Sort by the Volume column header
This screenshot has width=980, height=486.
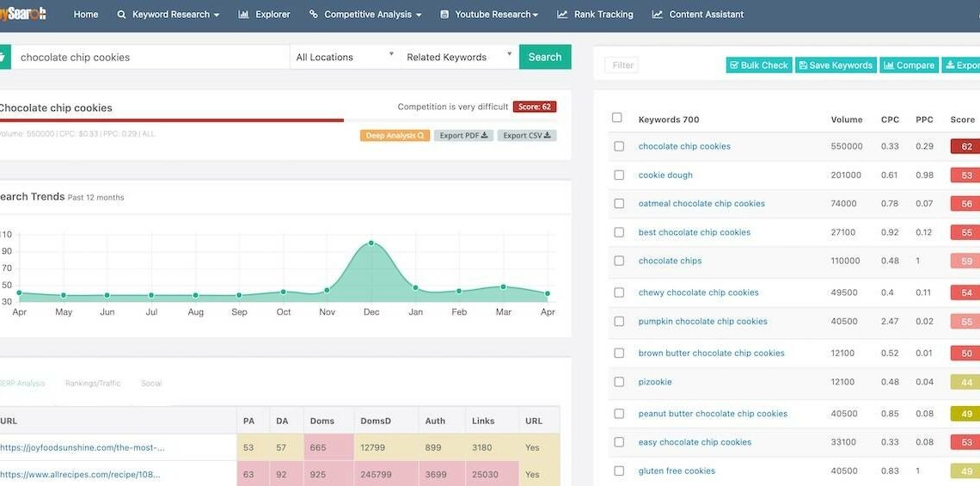tap(846, 120)
